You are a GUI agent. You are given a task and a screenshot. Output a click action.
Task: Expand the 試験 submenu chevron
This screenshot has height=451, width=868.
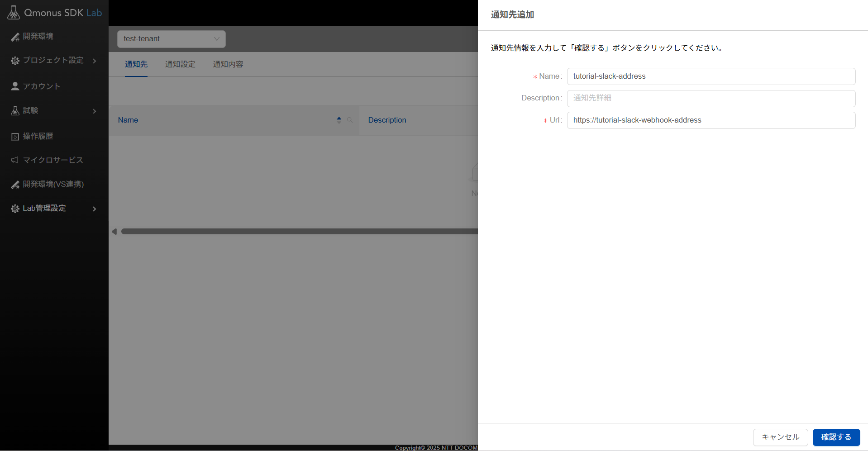[x=95, y=111]
